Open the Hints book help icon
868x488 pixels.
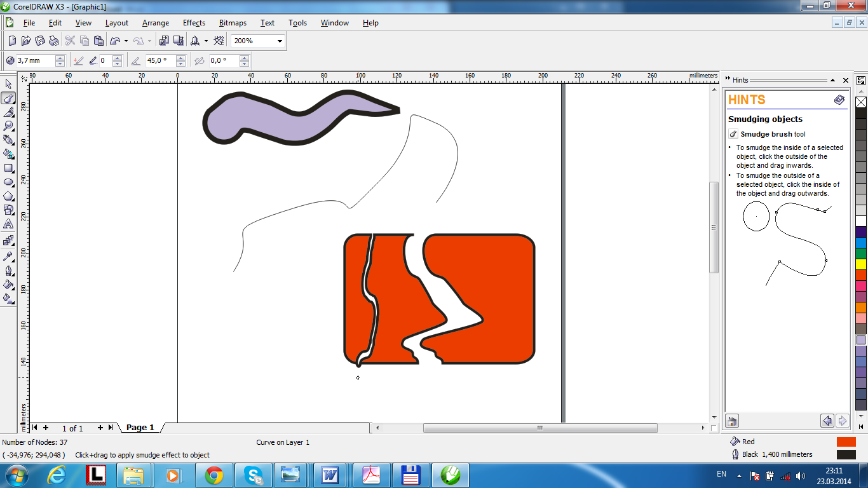coord(839,100)
